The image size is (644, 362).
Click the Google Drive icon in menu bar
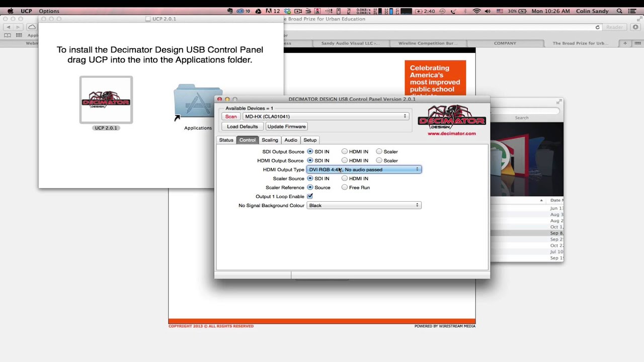point(258,11)
